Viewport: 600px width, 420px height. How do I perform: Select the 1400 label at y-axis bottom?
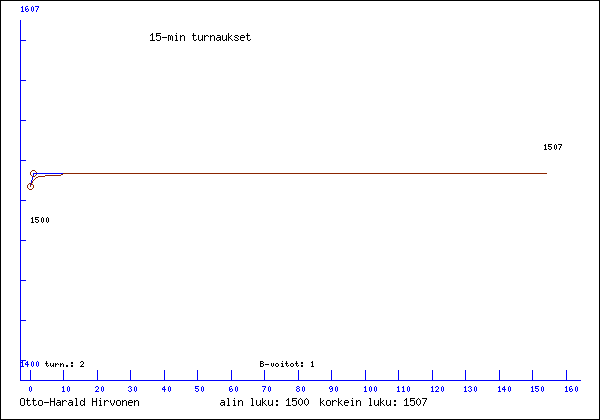(30, 364)
